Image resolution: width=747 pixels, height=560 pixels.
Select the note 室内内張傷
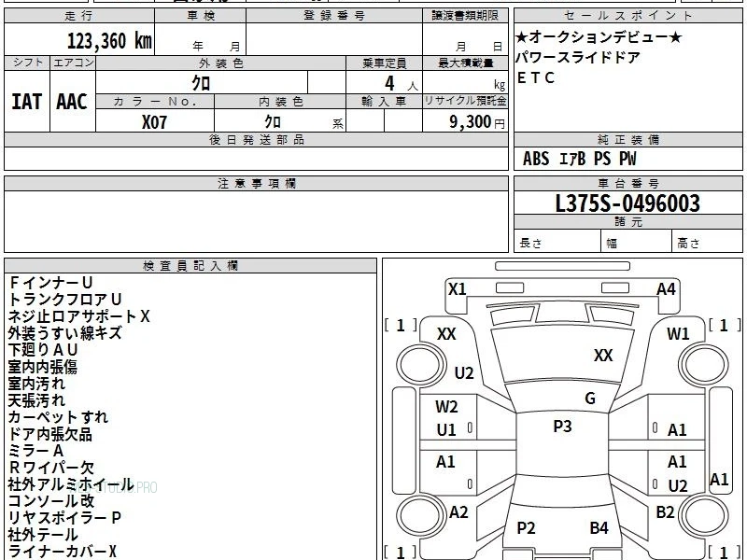point(43,367)
